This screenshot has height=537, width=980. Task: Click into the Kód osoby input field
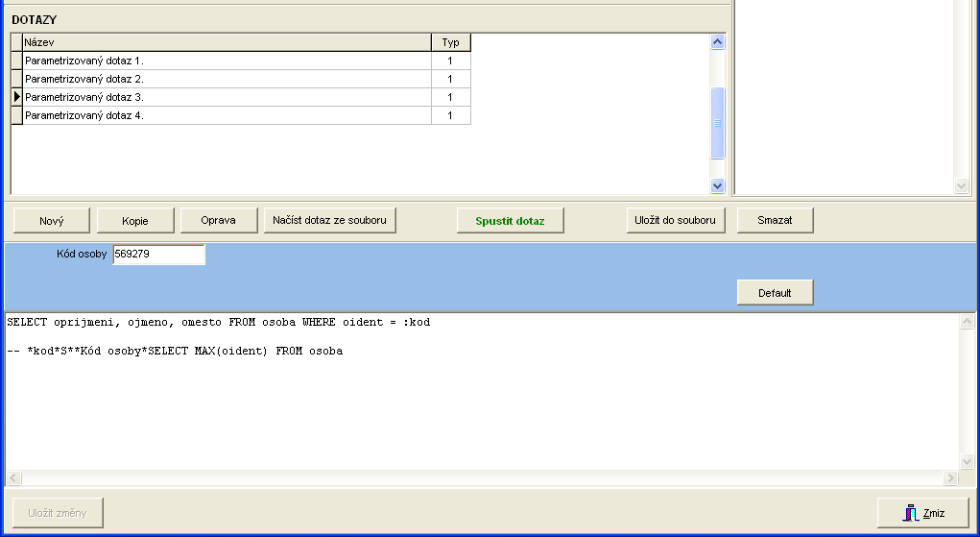click(x=157, y=255)
